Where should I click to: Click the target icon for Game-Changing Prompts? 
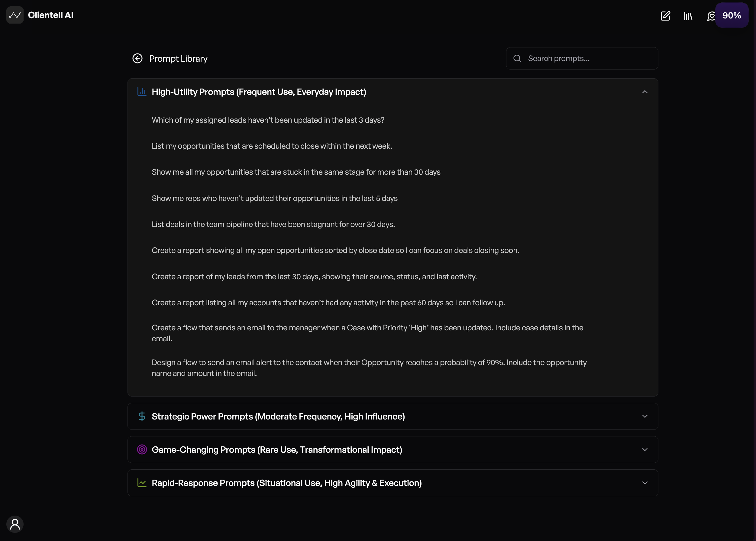142,449
